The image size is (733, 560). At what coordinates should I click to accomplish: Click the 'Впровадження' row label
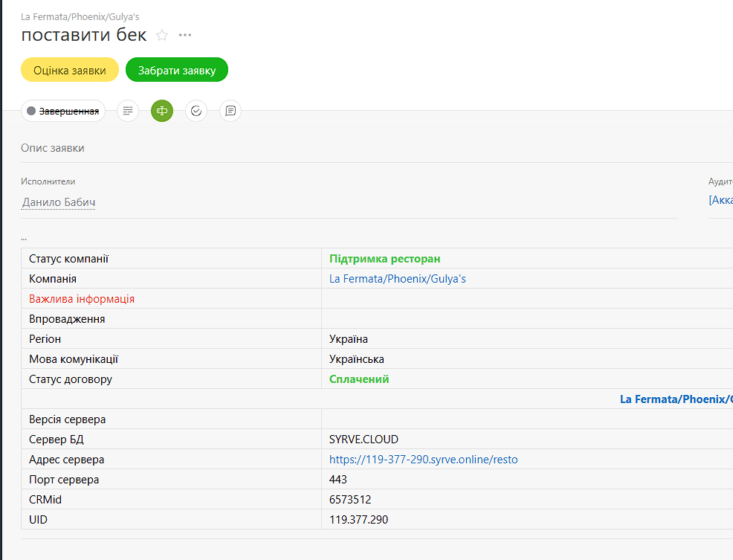click(x=67, y=319)
